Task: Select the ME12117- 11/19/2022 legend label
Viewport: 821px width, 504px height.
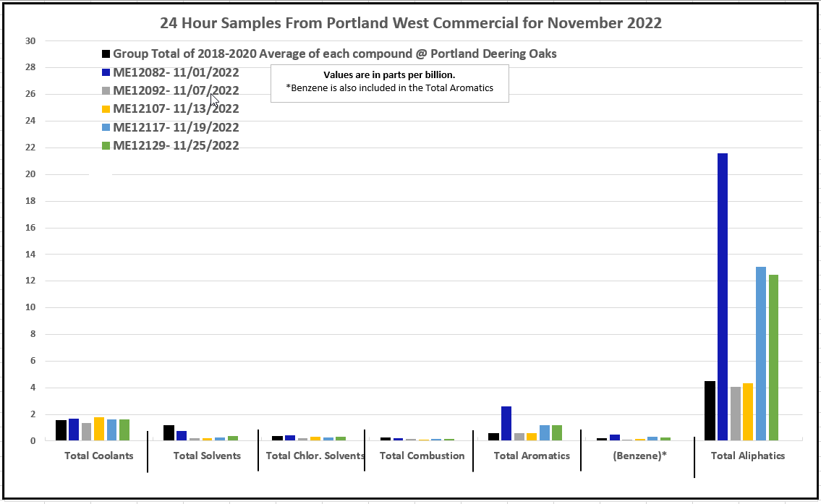Action: [x=176, y=127]
